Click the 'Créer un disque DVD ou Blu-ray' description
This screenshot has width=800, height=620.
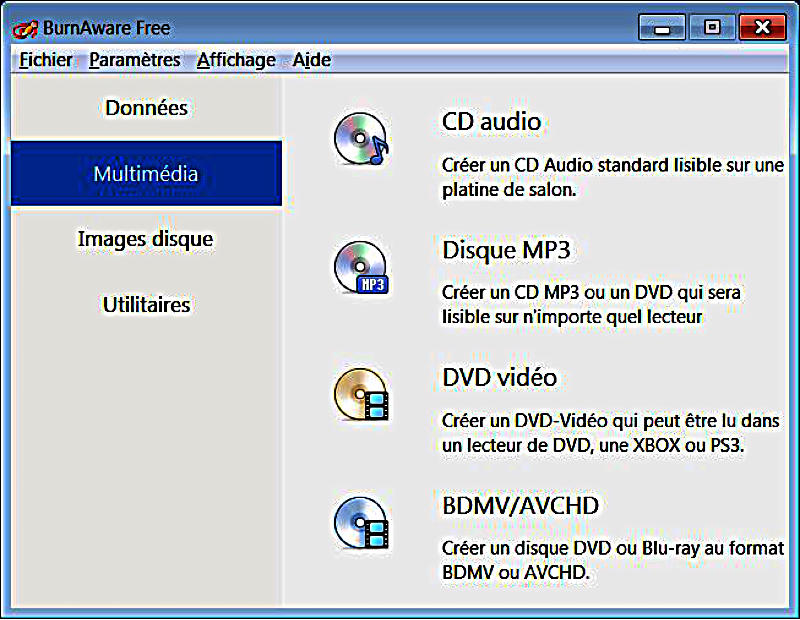point(613,560)
